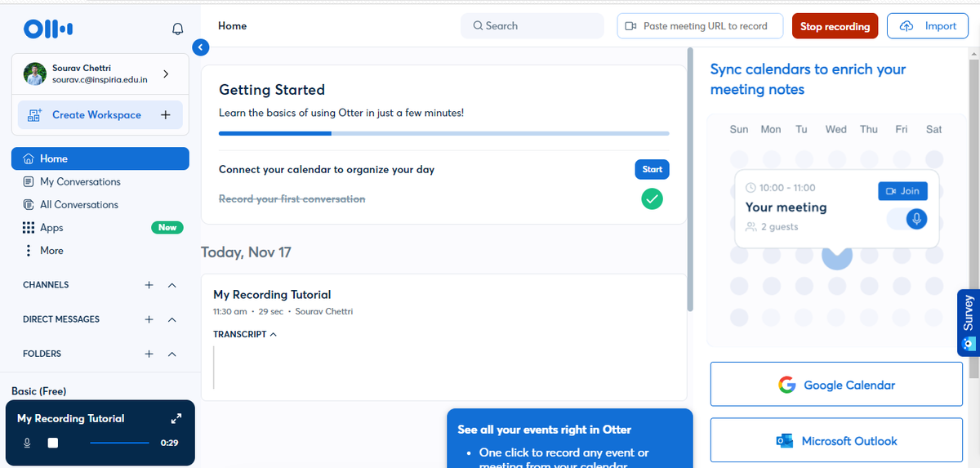Screen dimensions: 980x468
Task: Click the main content vertical scrollbar
Action: [691, 180]
